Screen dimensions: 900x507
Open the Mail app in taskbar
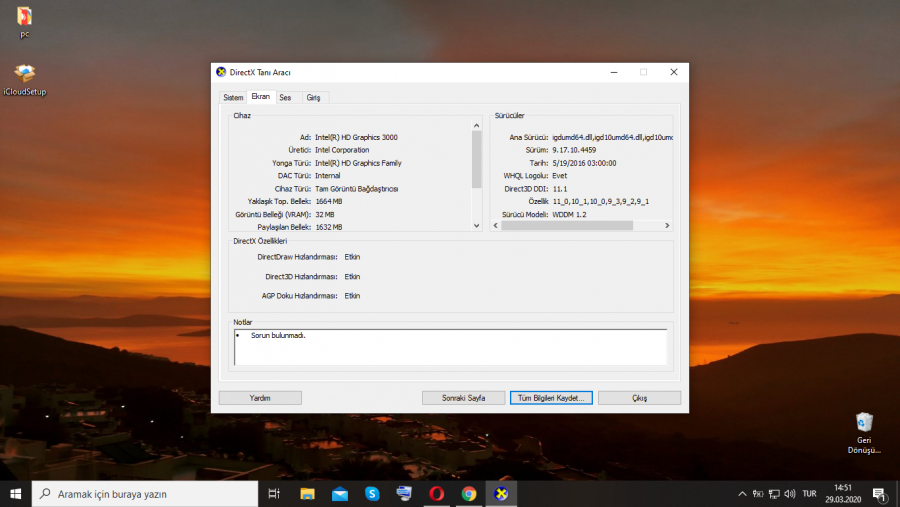click(x=340, y=493)
